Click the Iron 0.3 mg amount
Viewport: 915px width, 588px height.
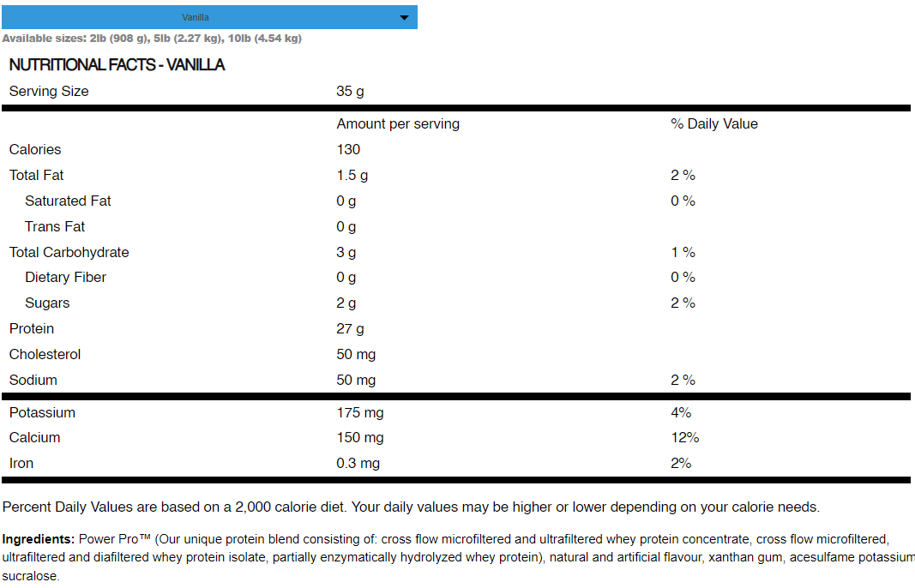coord(358,463)
